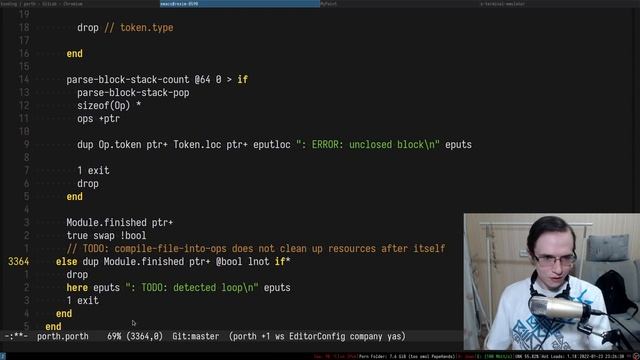Click the Porn Folder status bar entry
640x360 pixels.
(407, 356)
